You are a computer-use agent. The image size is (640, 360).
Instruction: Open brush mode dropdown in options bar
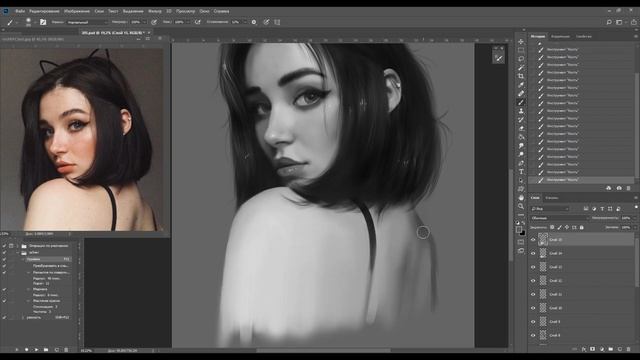click(87, 22)
